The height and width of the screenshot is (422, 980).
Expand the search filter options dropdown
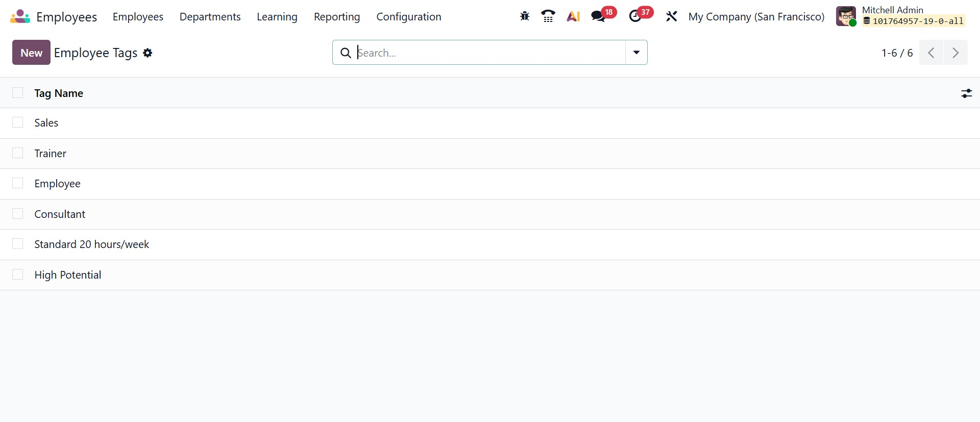click(636, 53)
